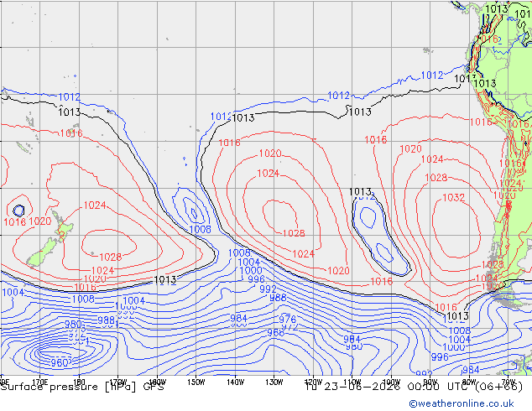Viewport: 532px width, 411px height.
Task: Click the 968 isobar label
Action: coord(275,333)
